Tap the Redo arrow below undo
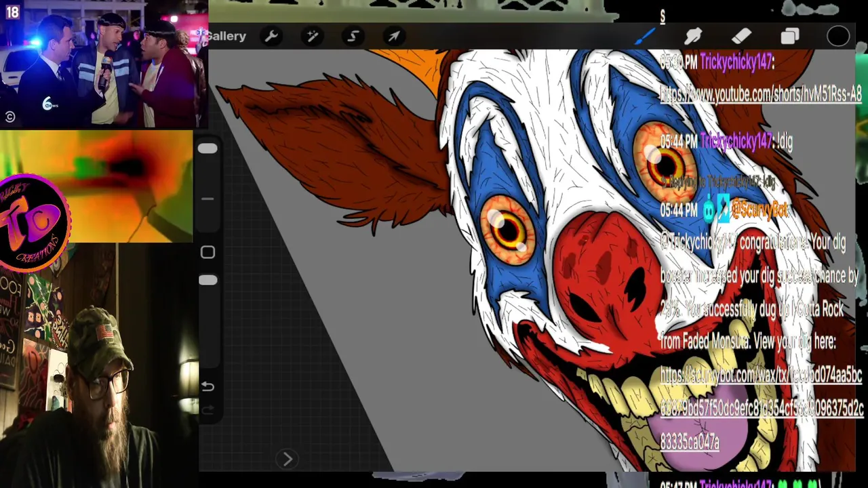The height and width of the screenshot is (488, 868). click(208, 409)
